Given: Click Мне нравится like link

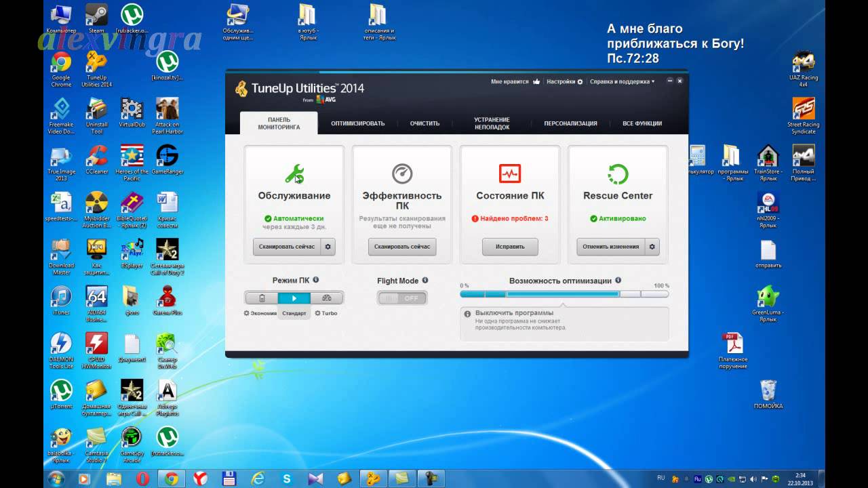Looking at the screenshot, I should click(515, 81).
